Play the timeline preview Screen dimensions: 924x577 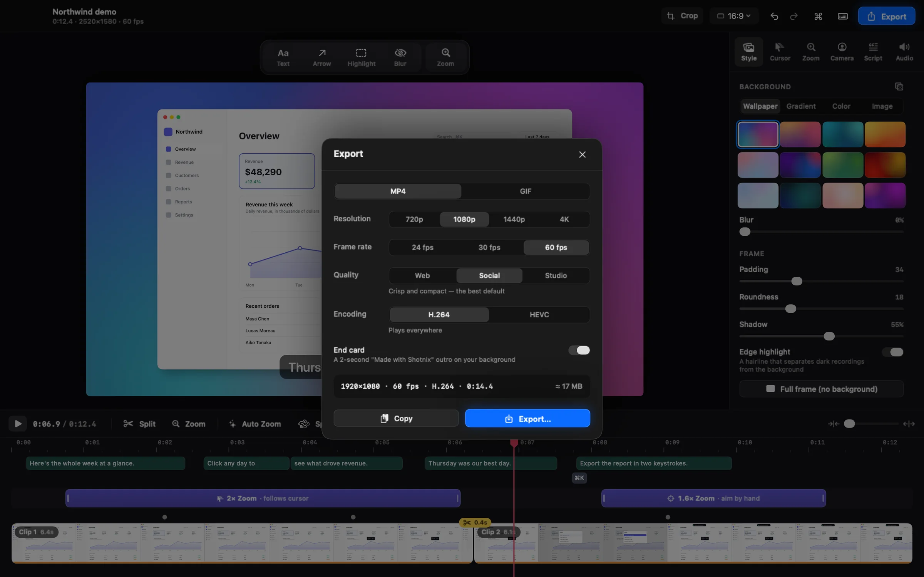(x=18, y=424)
